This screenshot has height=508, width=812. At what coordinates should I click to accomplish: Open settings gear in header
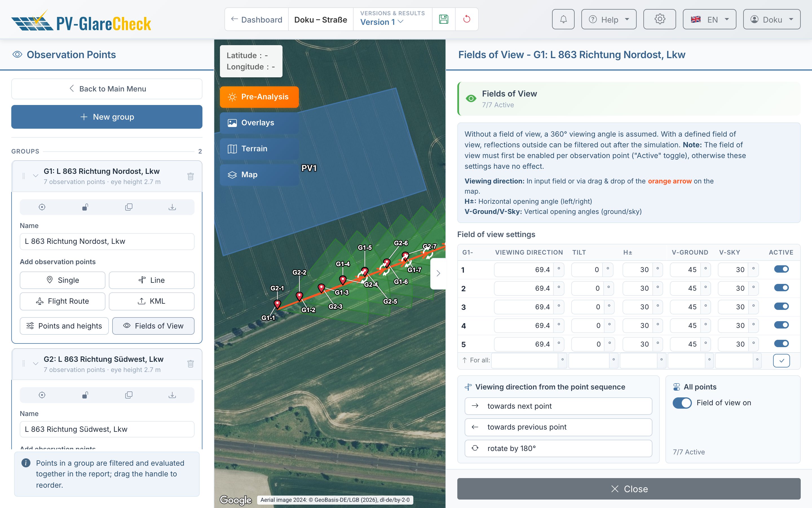point(659,19)
